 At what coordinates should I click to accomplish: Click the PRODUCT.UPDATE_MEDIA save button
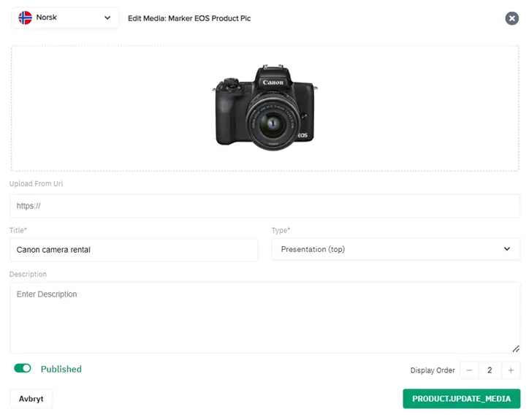(x=461, y=399)
